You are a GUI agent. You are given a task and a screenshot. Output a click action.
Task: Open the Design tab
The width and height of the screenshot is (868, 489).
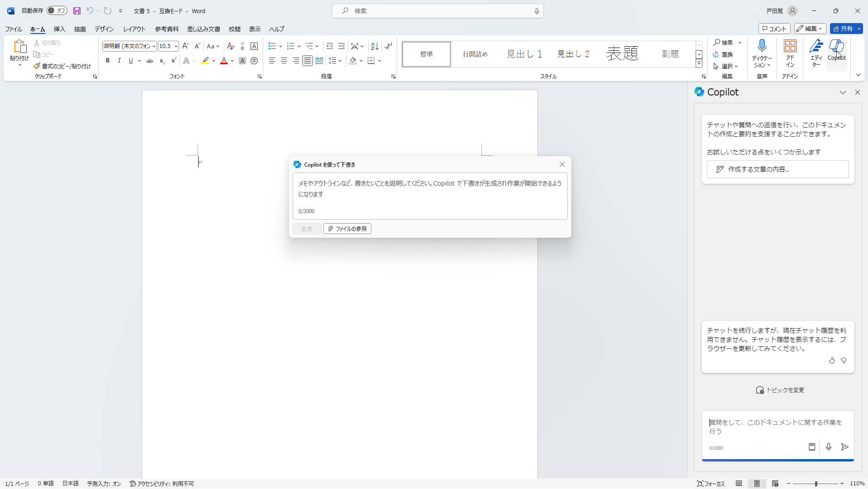pyautogui.click(x=104, y=29)
